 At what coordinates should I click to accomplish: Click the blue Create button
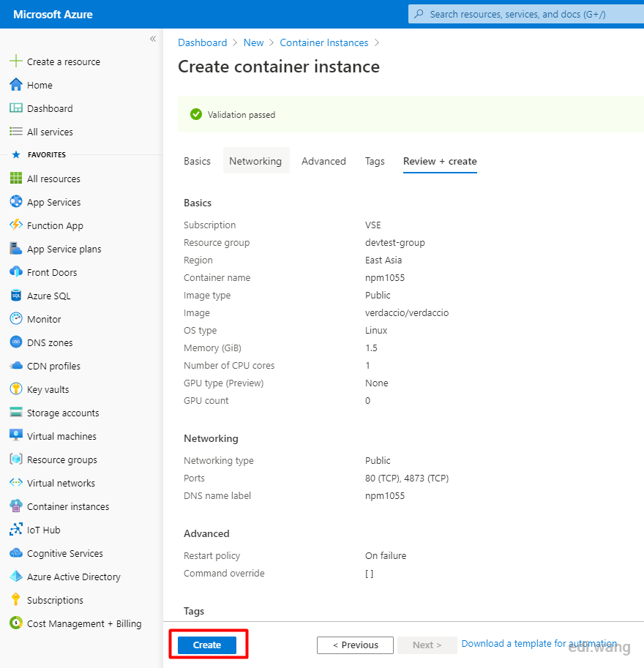click(206, 645)
